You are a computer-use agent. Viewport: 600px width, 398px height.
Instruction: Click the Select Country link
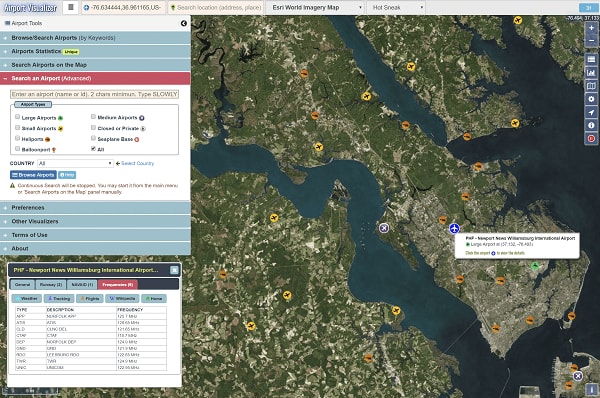[x=137, y=163]
